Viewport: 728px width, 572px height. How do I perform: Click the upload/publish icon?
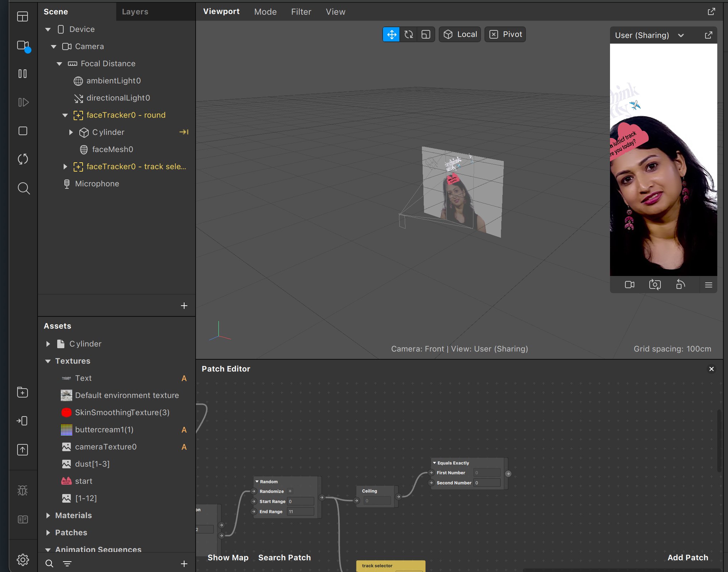click(23, 450)
